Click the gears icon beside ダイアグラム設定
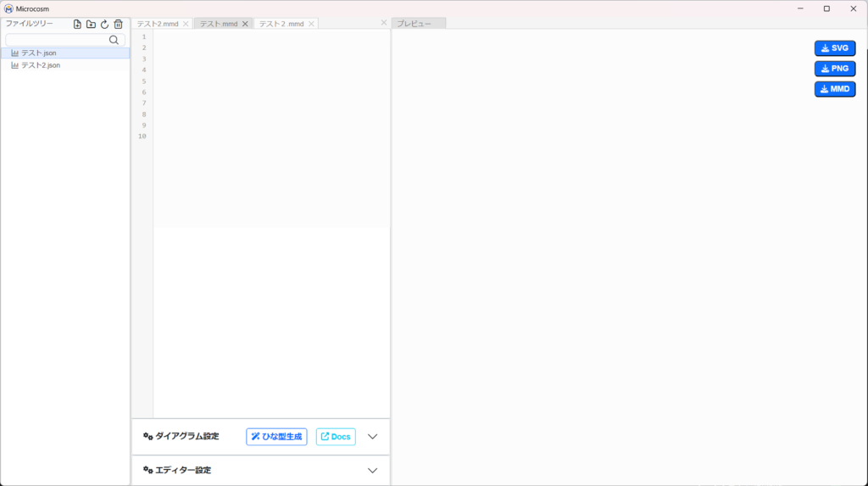The height and width of the screenshot is (486, 868). (147, 436)
